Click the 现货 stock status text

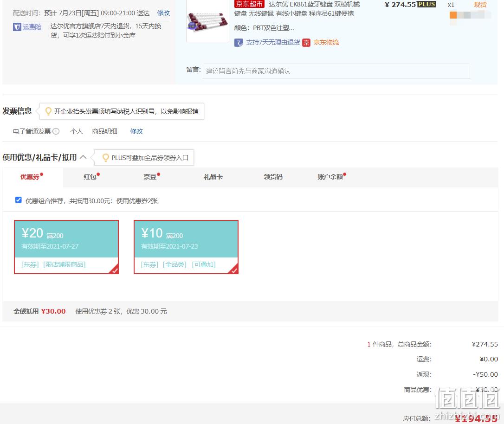(x=480, y=5)
